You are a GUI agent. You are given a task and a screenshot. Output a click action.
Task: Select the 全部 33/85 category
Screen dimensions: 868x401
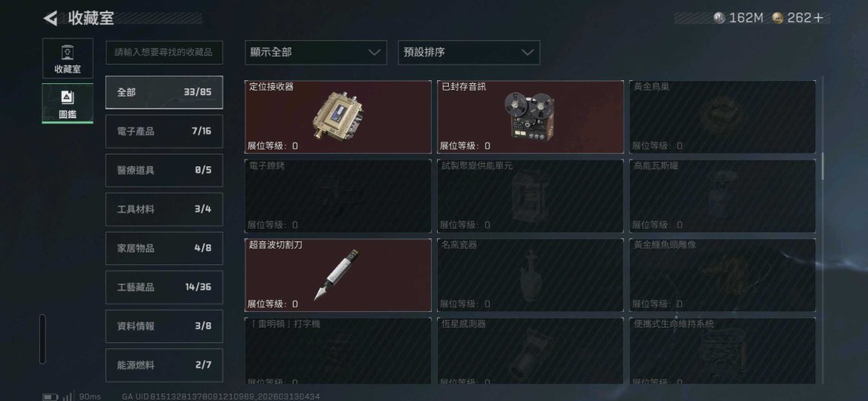(165, 92)
